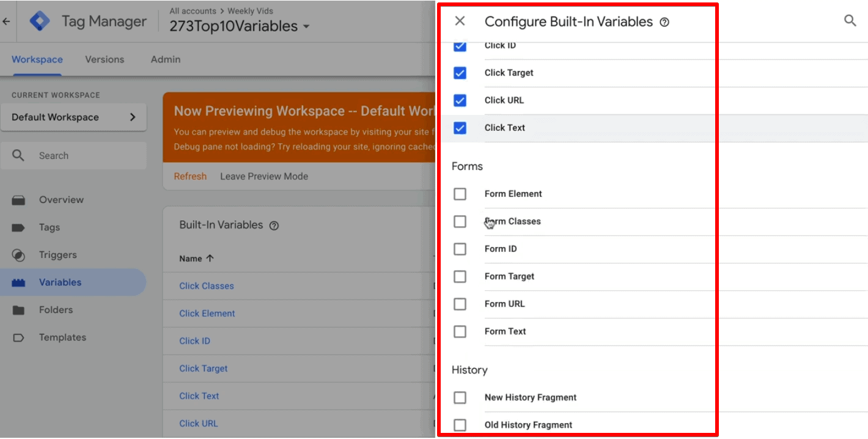Enable the Form Element checkbox
This screenshot has height=439, width=868.
[460, 194]
